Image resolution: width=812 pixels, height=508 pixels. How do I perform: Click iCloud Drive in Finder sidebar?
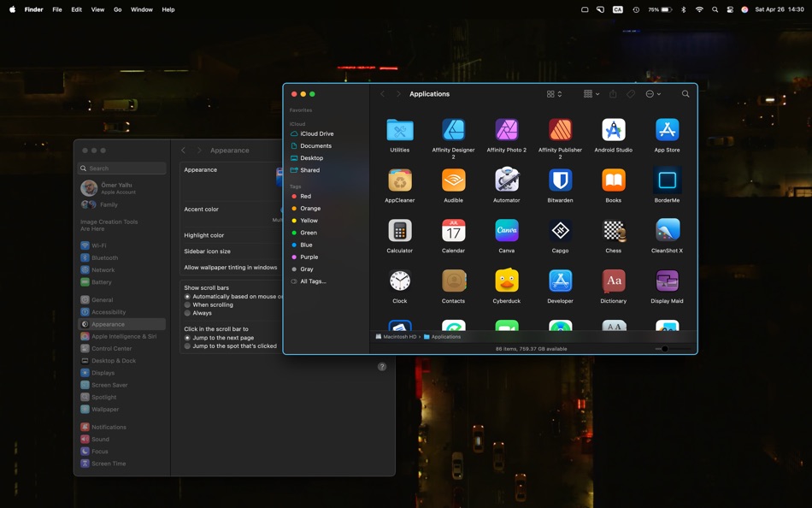(x=316, y=133)
